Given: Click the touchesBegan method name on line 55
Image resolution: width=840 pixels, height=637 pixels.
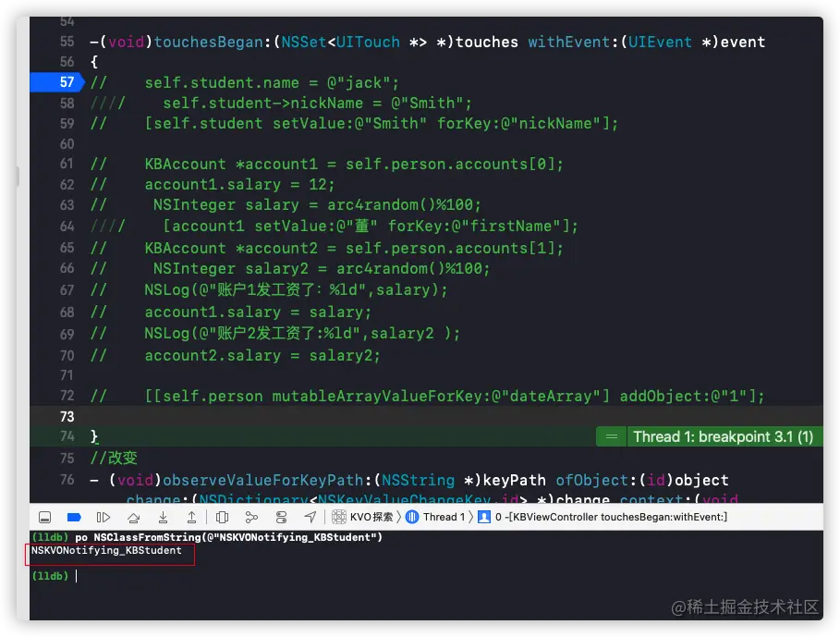Looking at the screenshot, I should (209, 42).
